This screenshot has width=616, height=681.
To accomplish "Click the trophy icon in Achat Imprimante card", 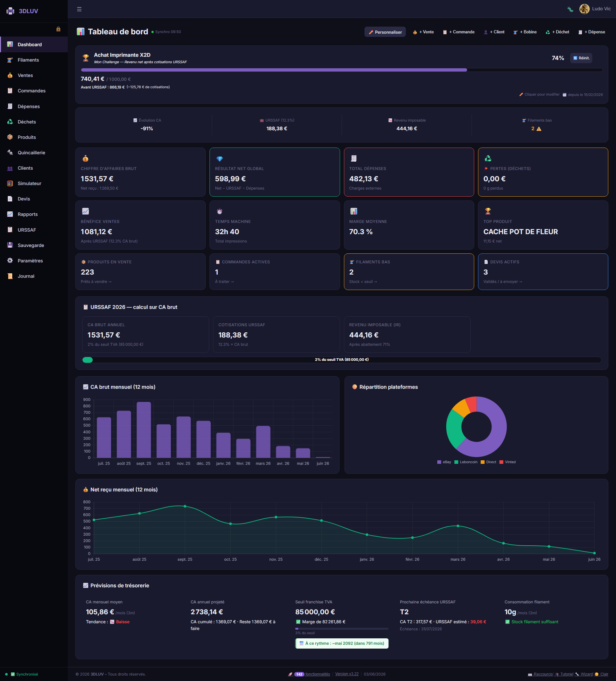I will (86, 58).
